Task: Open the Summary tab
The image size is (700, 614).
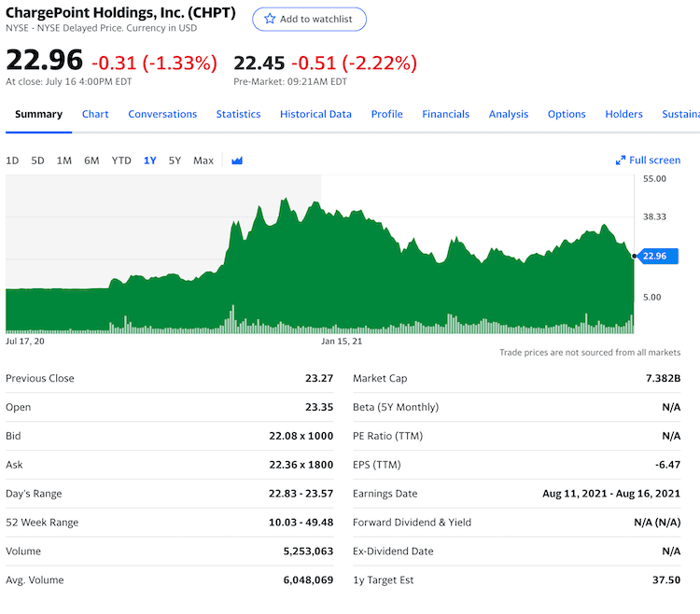Action: click(39, 114)
